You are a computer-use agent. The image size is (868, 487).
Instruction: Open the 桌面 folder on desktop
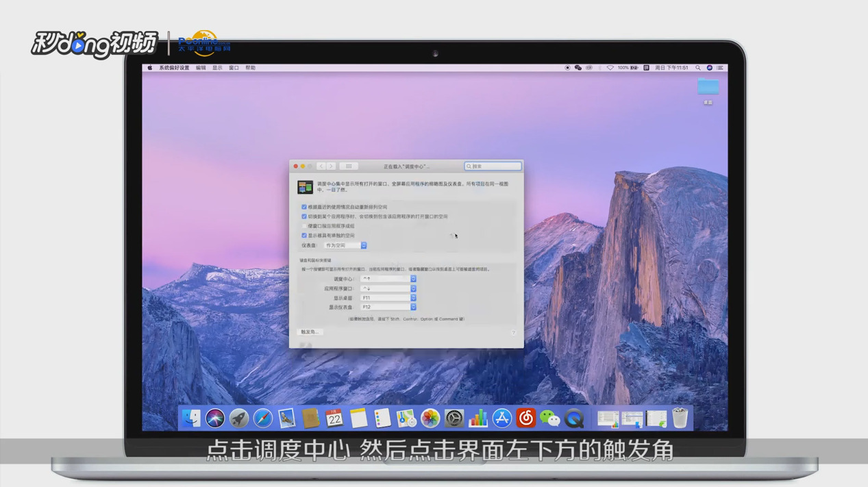(x=708, y=90)
